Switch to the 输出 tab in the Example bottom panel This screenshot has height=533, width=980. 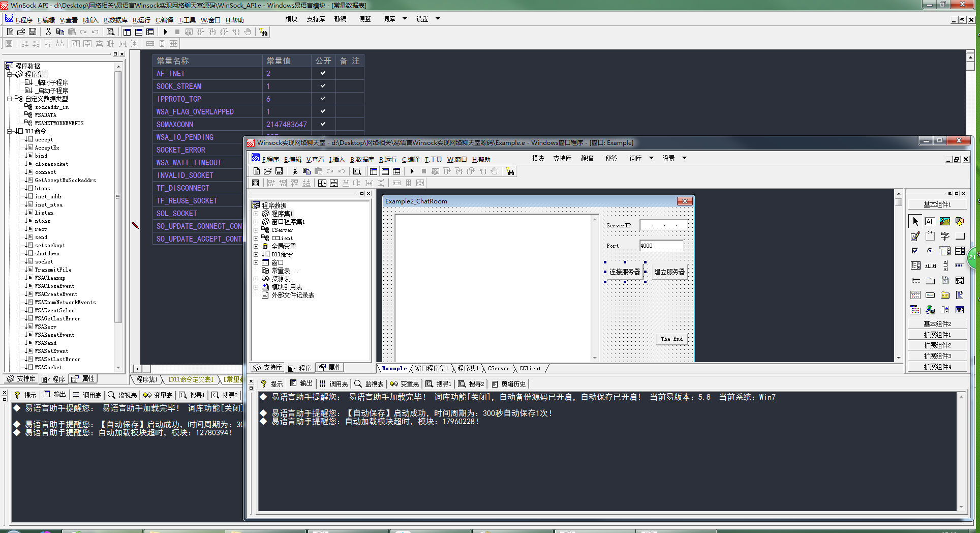(x=301, y=383)
